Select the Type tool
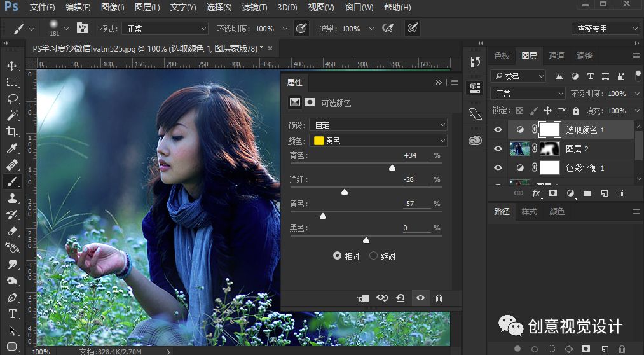 coord(12,314)
